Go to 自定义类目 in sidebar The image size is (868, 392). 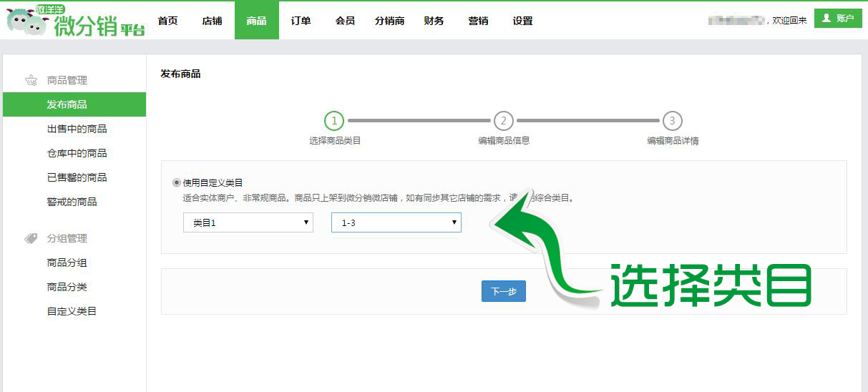click(x=72, y=311)
